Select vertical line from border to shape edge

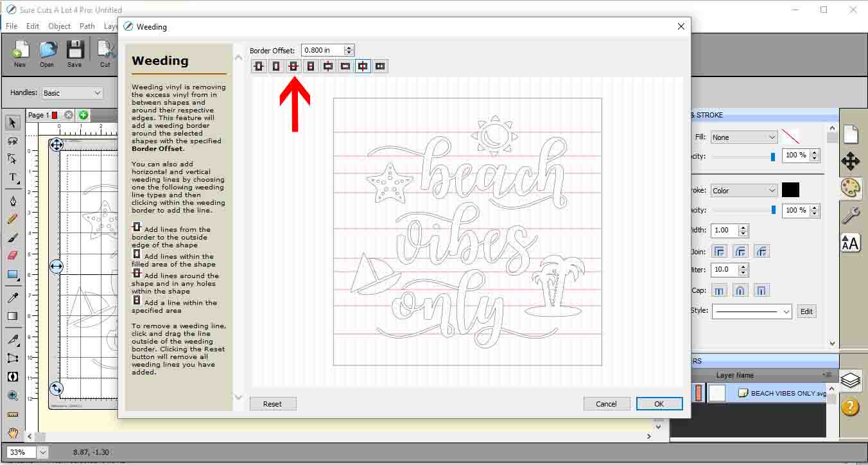point(328,66)
